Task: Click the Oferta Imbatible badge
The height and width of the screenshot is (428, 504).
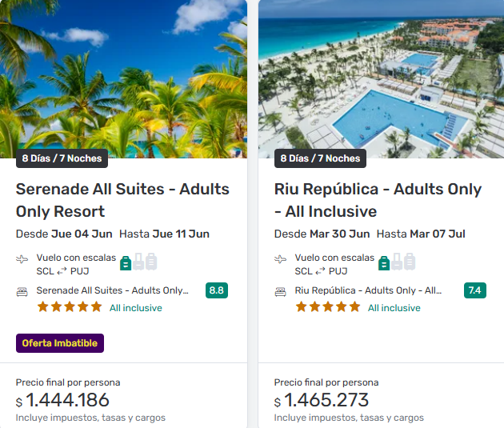Action: pyautogui.click(x=60, y=343)
